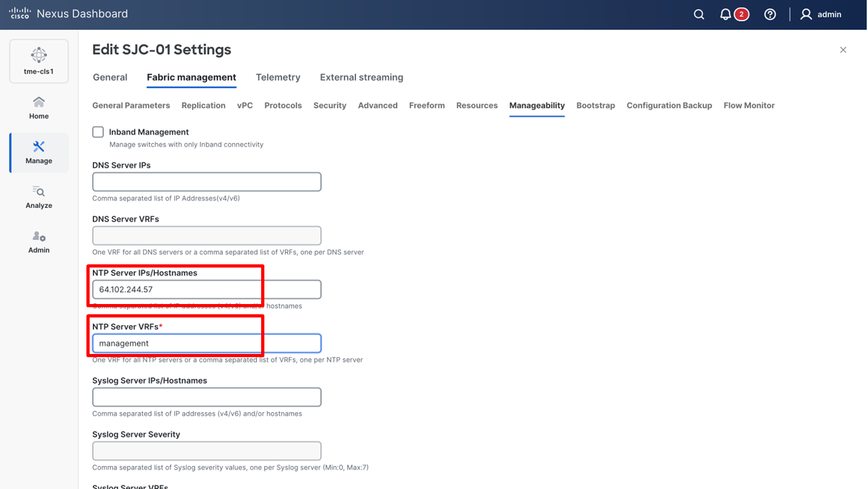Switch to the Flow Monitor sub-tab
Viewport: 868px width, 489px height.
(x=749, y=105)
